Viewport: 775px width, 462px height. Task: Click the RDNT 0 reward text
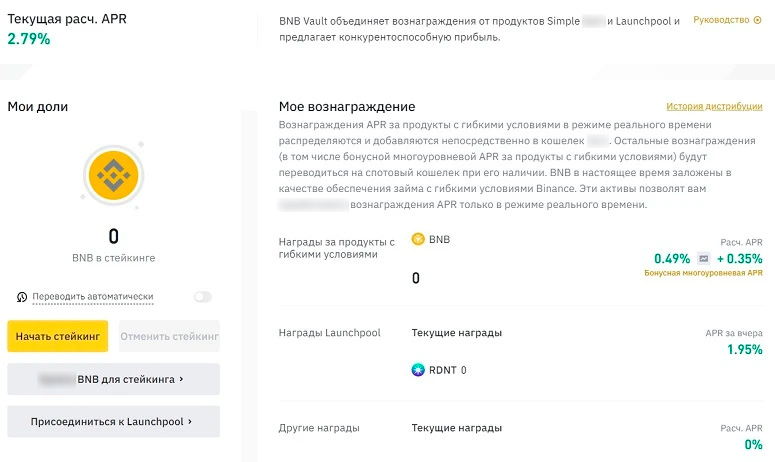448,370
